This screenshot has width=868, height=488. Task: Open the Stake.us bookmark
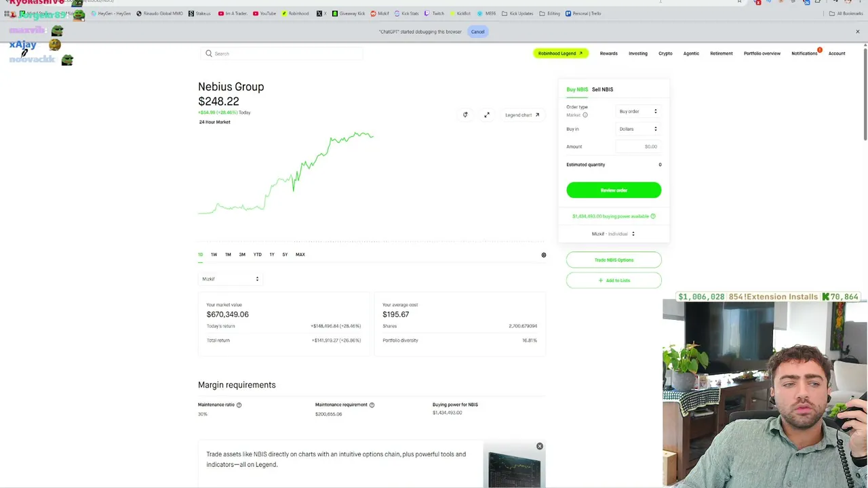[199, 14]
